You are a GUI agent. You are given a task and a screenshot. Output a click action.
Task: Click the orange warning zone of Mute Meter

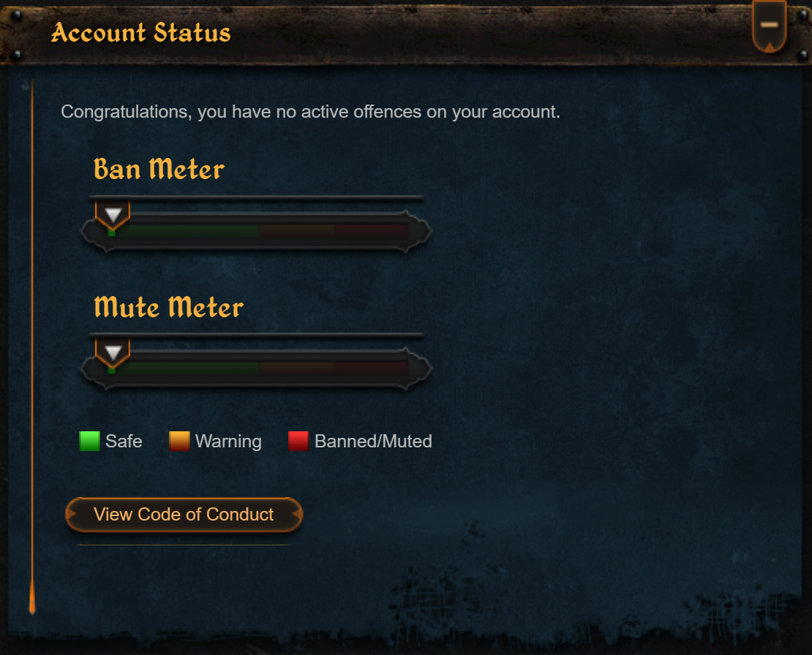tap(297, 368)
